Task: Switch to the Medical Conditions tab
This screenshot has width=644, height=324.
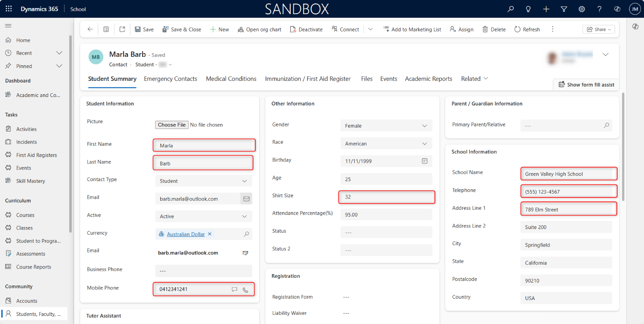Action: pos(231,79)
